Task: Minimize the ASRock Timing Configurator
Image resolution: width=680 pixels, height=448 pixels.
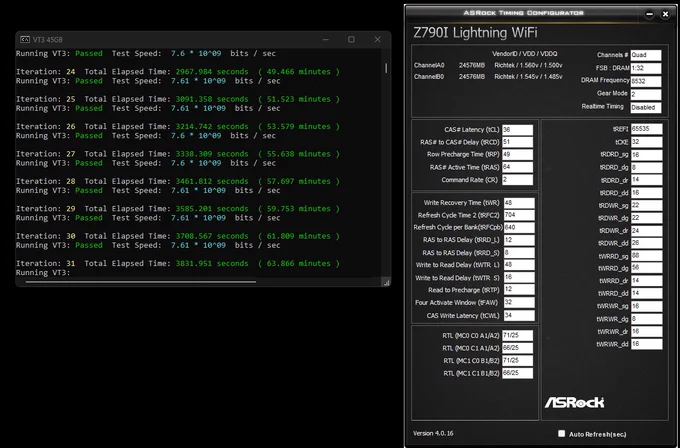Action: point(649,14)
